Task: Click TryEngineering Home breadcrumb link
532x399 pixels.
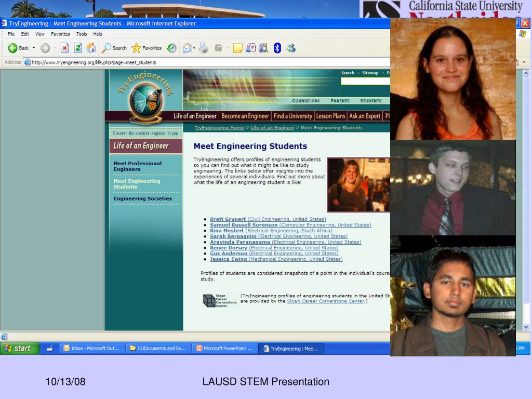Action: coord(219,128)
